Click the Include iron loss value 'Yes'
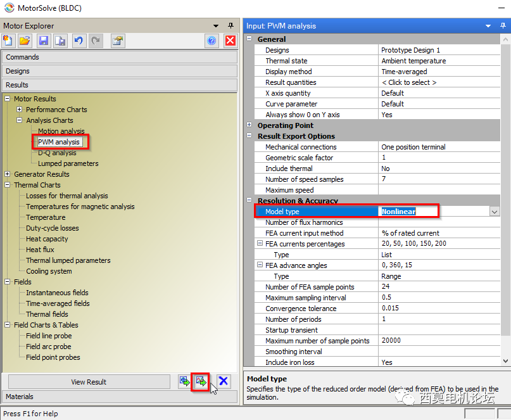The image size is (511, 420). pyautogui.click(x=439, y=362)
